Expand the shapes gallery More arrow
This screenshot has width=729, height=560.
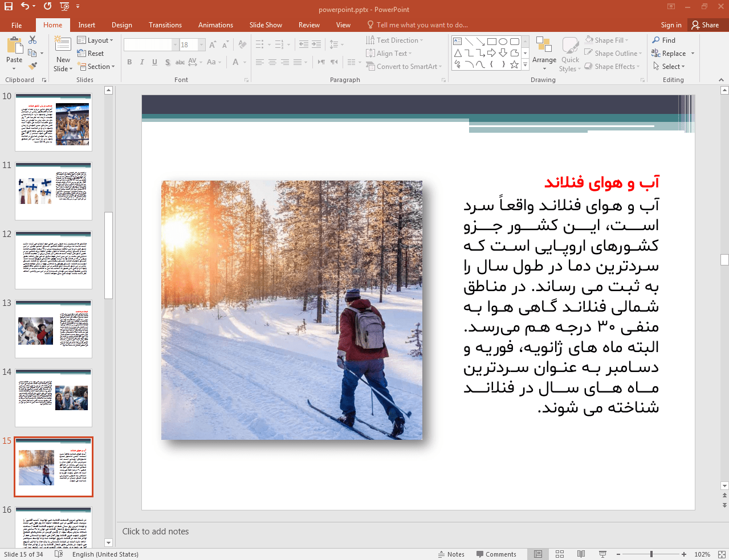525,64
